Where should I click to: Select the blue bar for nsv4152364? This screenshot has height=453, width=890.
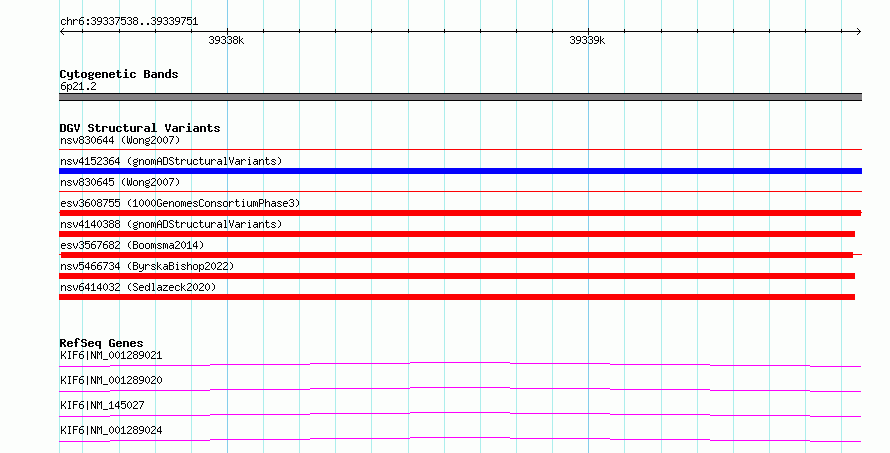tap(460, 171)
